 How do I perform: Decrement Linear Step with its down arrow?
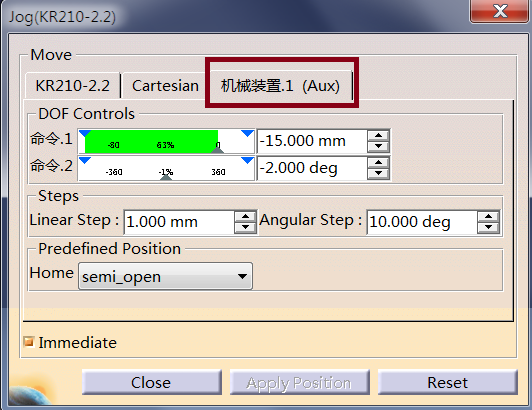(245, 227)
